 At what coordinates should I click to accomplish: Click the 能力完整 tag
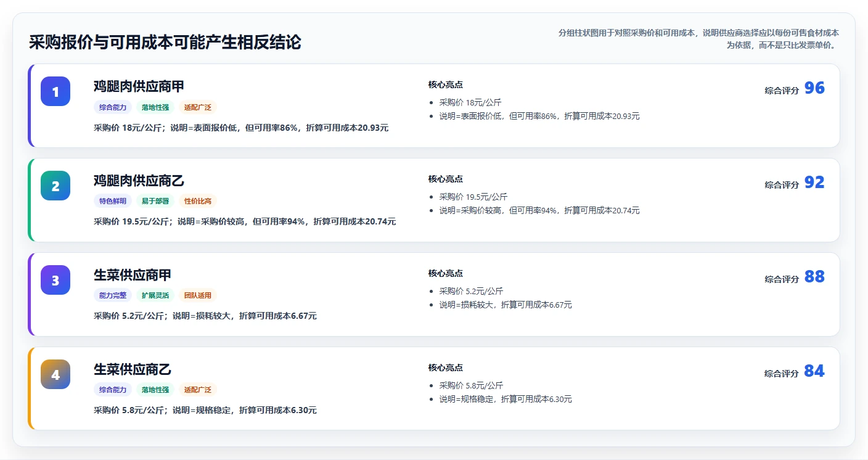pyautogui.click(x=113, y=295)
